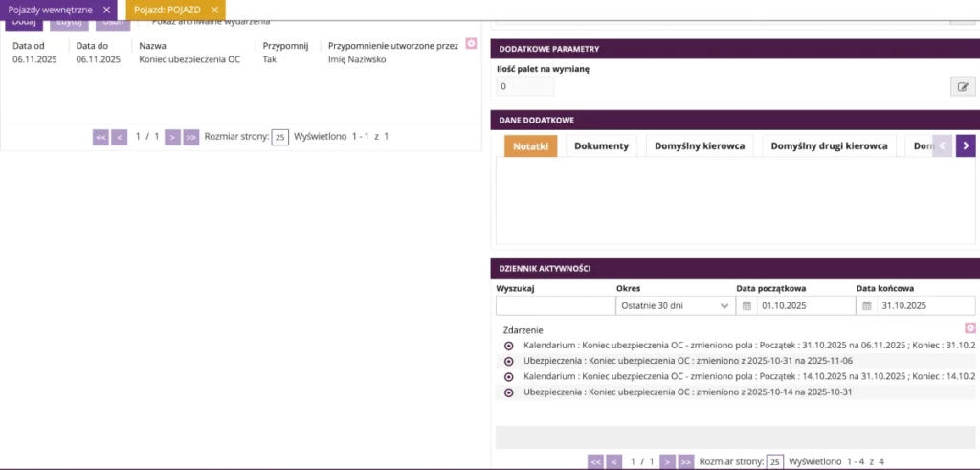Open gear settings in Dziennik aktywności
Screen dimensions: 980x470
pyautogui.click(x=970, y=327)
